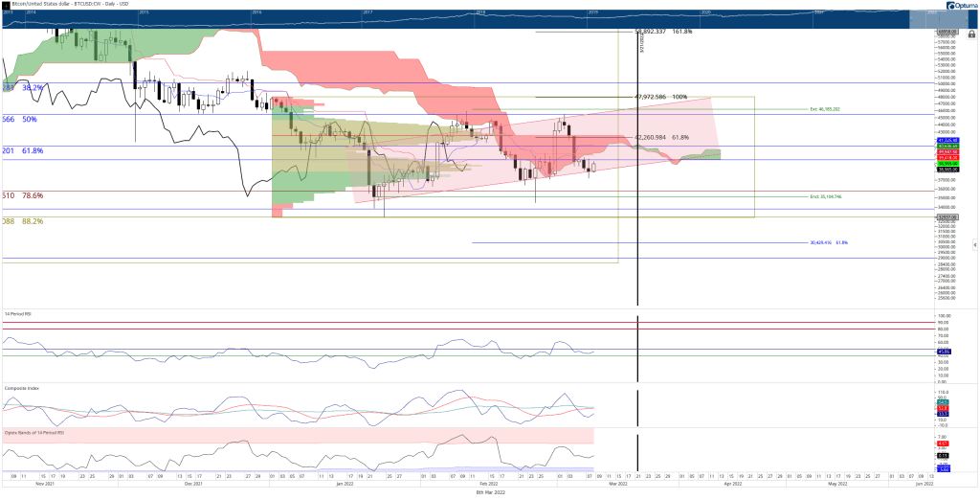Click the 45.86 RSI value tag
The width and height of the screenshot is (980, 500).
[943, 352]
